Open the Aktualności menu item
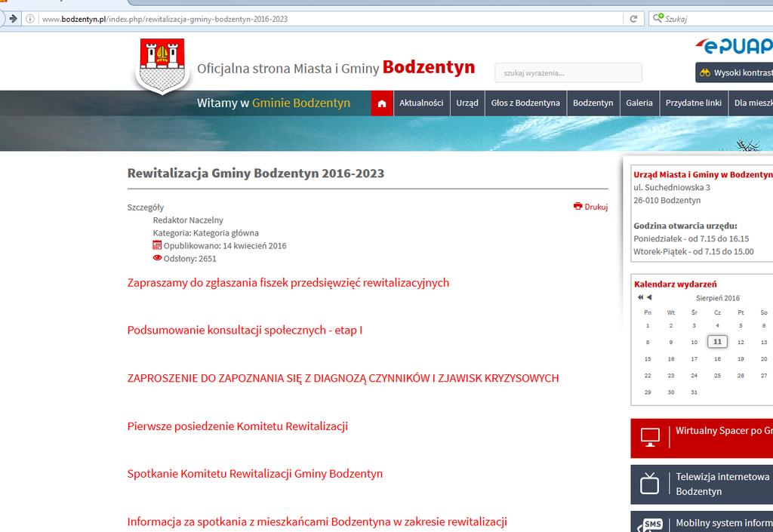Image resolution: width=773 pixels, height=532 pixels. tap(421, 103)
